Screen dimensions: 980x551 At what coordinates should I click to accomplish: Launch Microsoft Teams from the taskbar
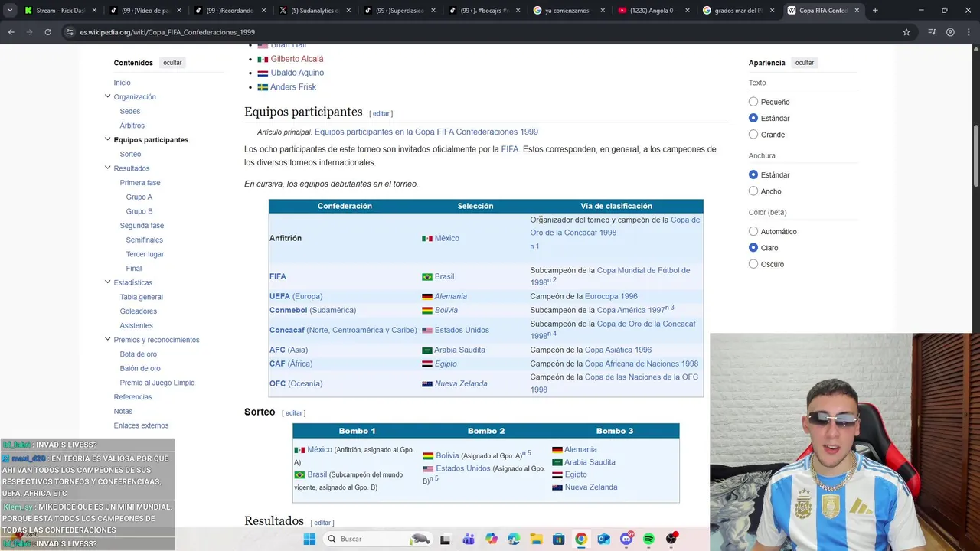tap(468, 539)
